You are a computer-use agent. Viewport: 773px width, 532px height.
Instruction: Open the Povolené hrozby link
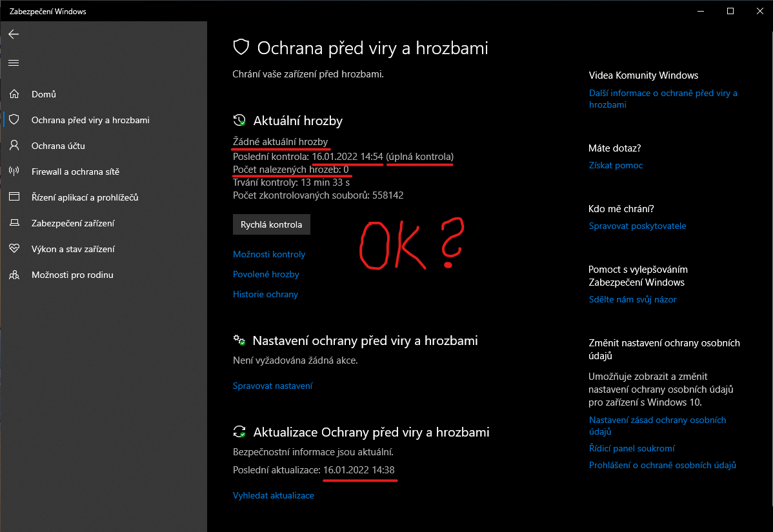pyautogui.click(x=266, y=274)
